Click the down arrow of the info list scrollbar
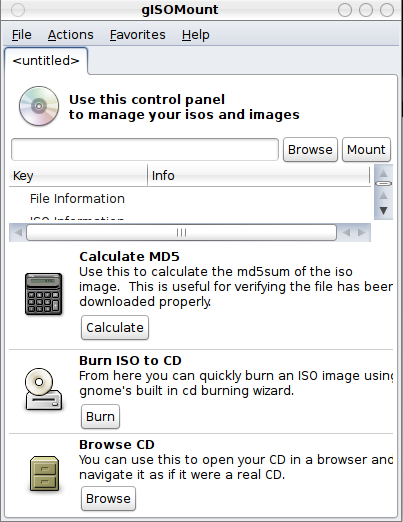The width and height of the screenshot is (403, 522). (x=384, y=211)
